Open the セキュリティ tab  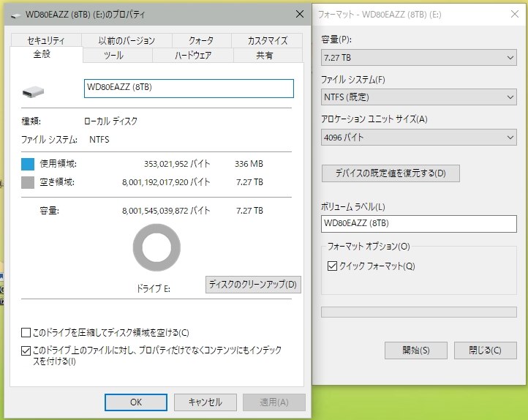click(46, 40)
